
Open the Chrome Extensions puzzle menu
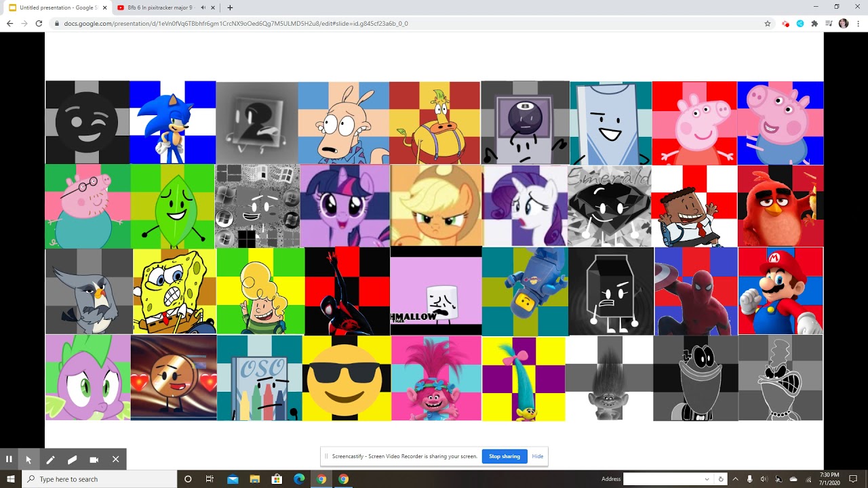[x=814, y=23]
